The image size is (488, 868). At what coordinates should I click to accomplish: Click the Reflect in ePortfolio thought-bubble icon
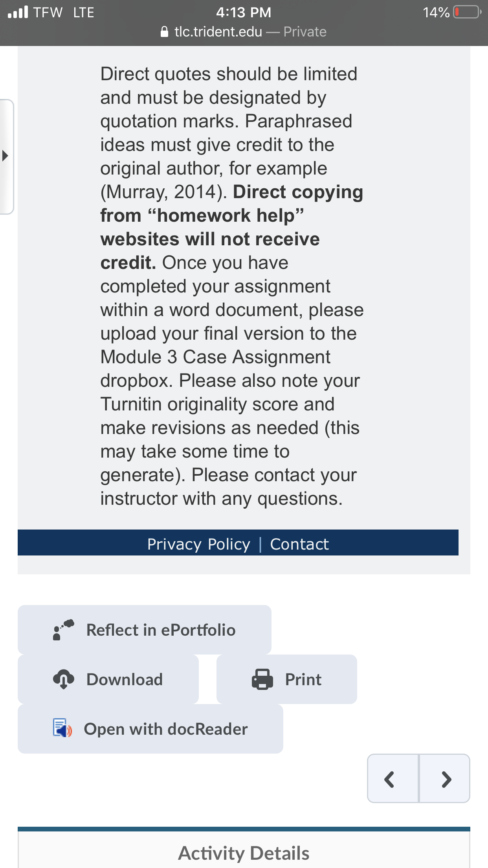coord(63,630)
